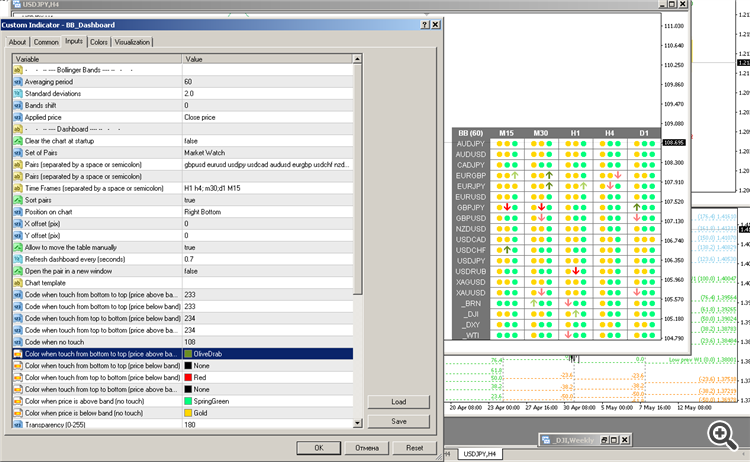Click icon beside Standard deviations row
Screen dimensions: 750x462
pos(18,94)
